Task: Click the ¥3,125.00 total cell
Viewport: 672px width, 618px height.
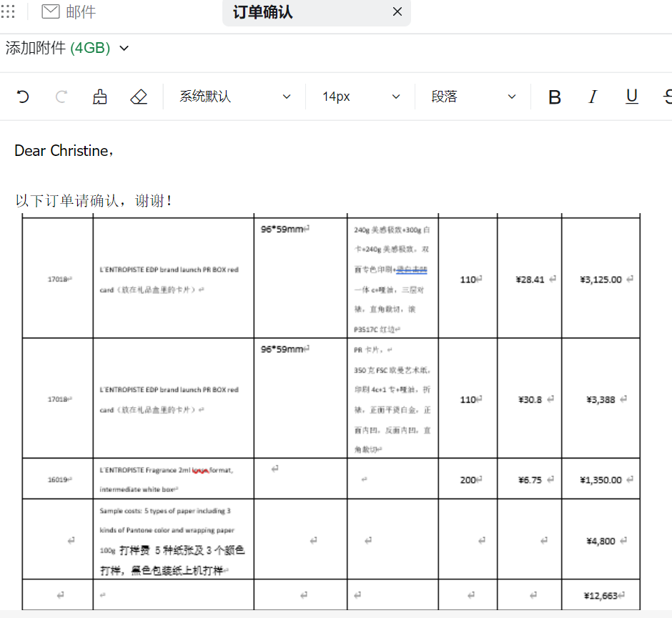Action: (x=601, y=278)
